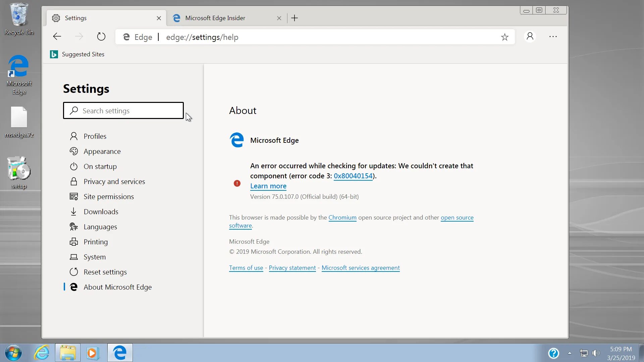The width and height of the screenshot is (644, 362).
Task: Select Site permissions in sidebar
Action: (x=108, y=197)
